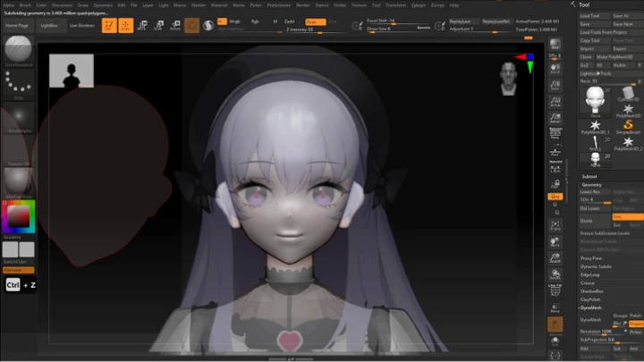Toggle the Mrgb channel button
Image resolution: width=644 pixels, height=362 pixels.
234,21
